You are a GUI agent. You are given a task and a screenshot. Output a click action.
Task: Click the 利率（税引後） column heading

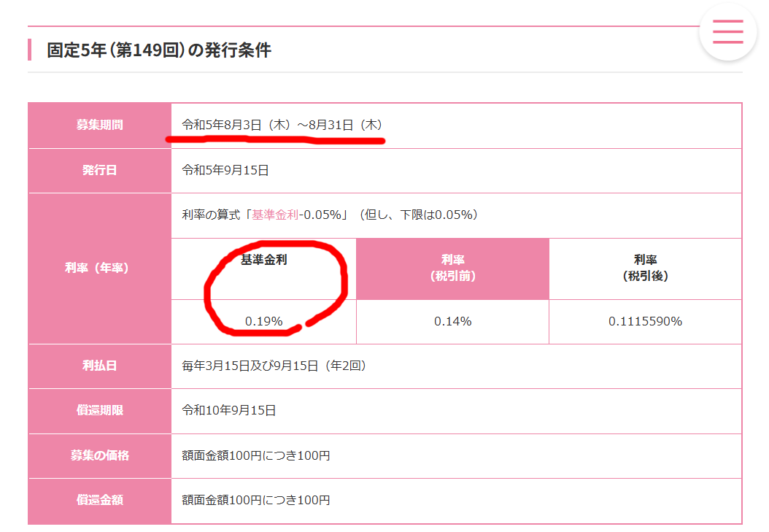[646, 269]
